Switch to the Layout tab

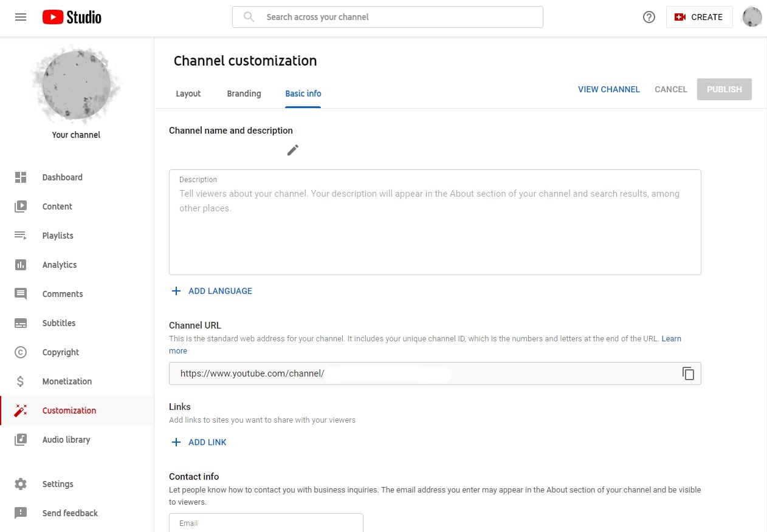(188, 94)
